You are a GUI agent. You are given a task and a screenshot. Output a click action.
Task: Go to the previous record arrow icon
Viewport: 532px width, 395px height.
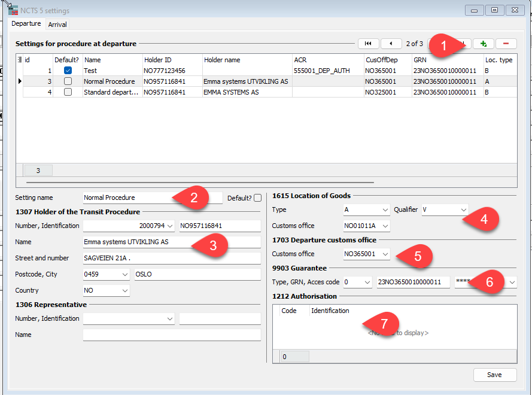(391, 43)
